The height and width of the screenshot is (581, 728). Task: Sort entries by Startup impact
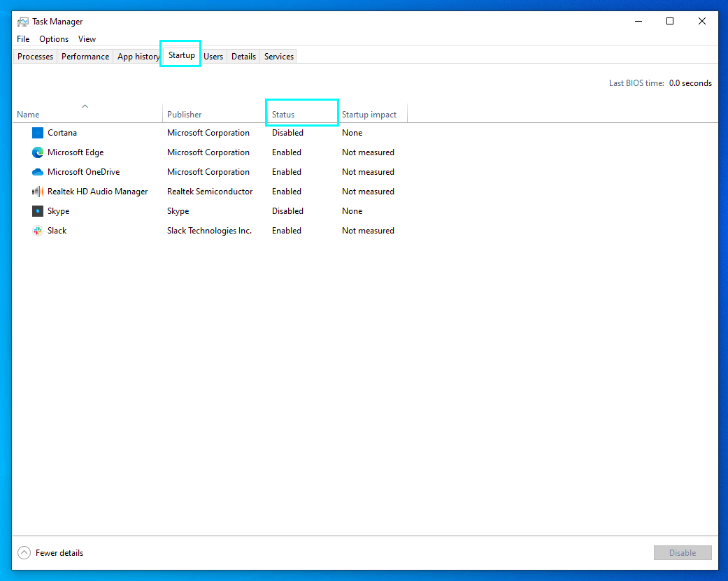[x=369, y=113]
